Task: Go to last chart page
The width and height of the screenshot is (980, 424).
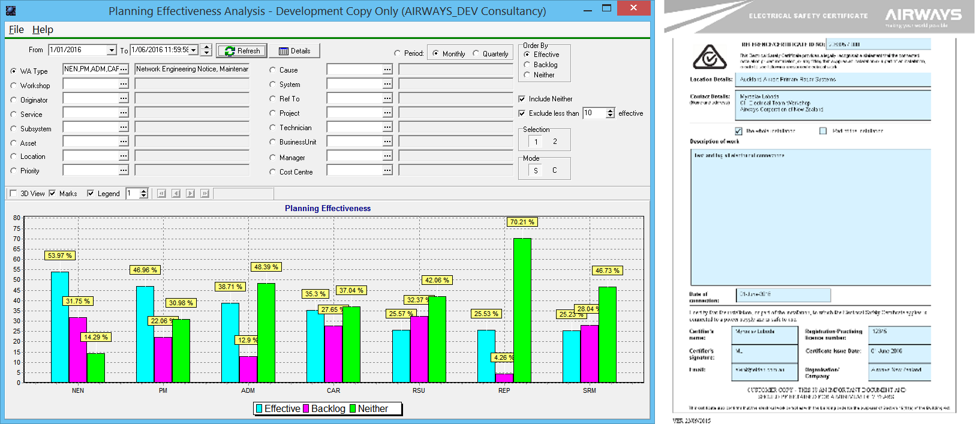Action: 205,193
